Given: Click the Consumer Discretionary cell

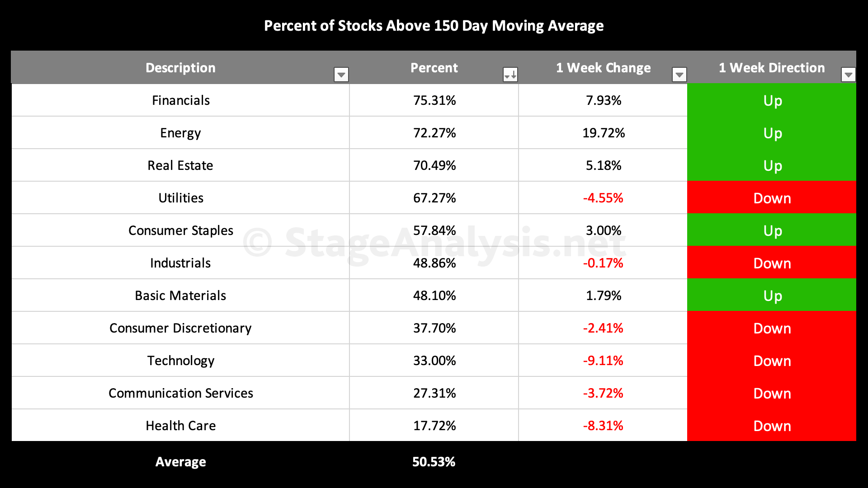Looking at the screenshot, I should pyautogui.click(x=180, y=328).
